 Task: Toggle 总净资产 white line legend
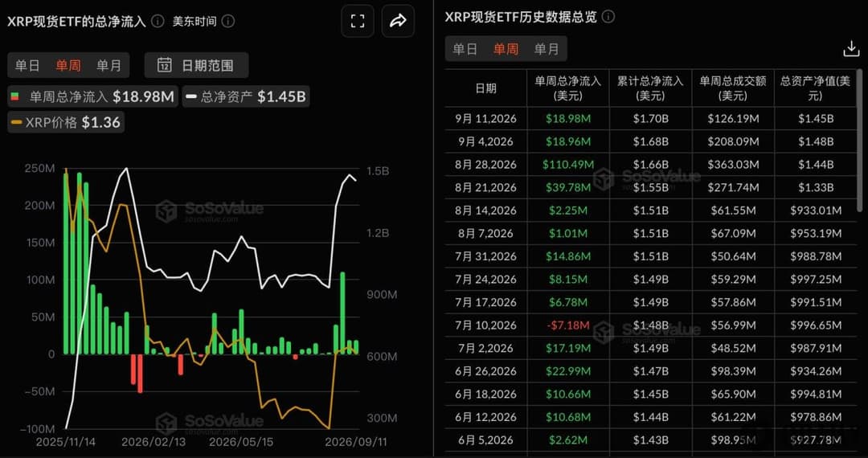click(x=246, y=96)
